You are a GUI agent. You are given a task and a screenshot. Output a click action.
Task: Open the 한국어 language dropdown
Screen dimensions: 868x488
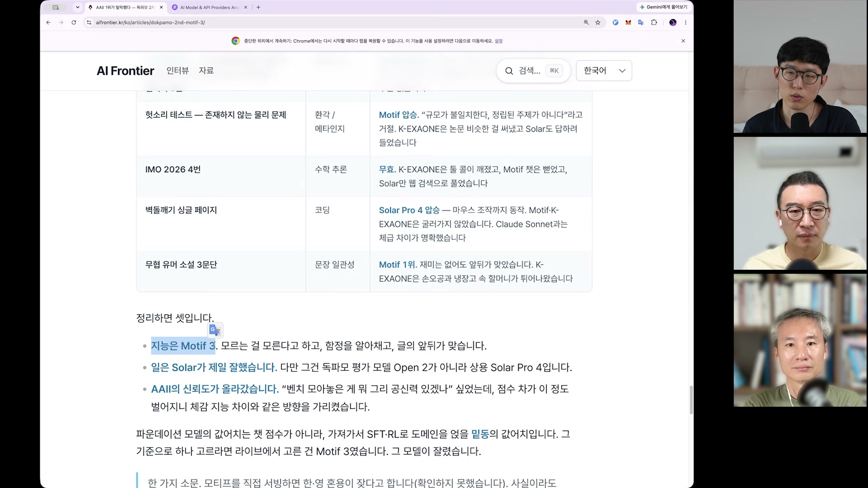pos(604,71)
